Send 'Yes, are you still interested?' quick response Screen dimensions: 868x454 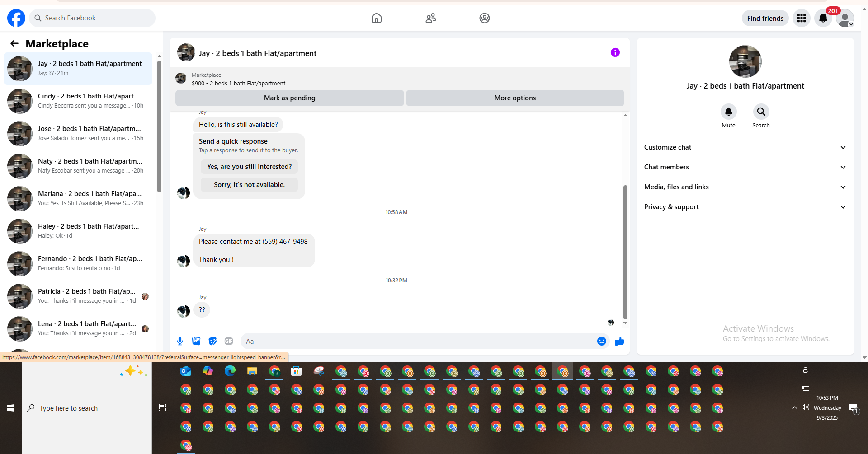coord(250,167)
